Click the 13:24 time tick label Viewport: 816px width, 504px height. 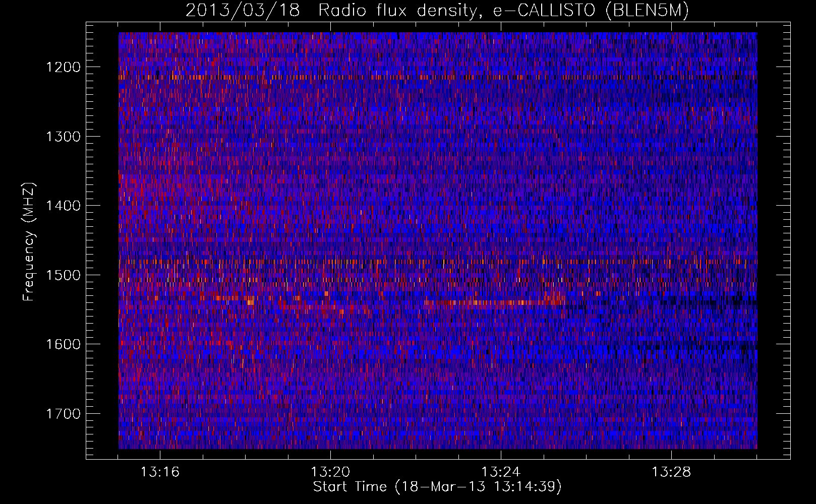pos(501,472)
